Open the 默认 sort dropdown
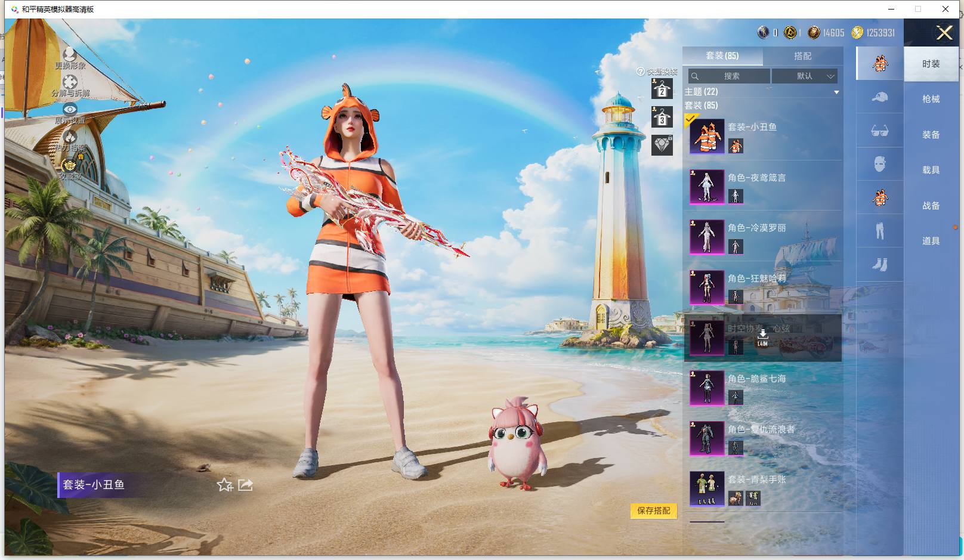The height and width of the screenshot is (560, 964). [805, 76]
